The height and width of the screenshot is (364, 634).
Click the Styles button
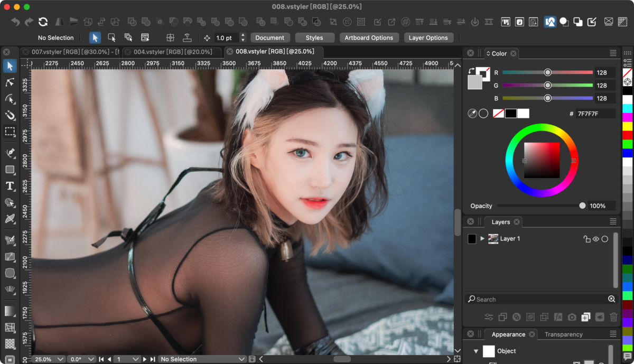tap(314, 38)
